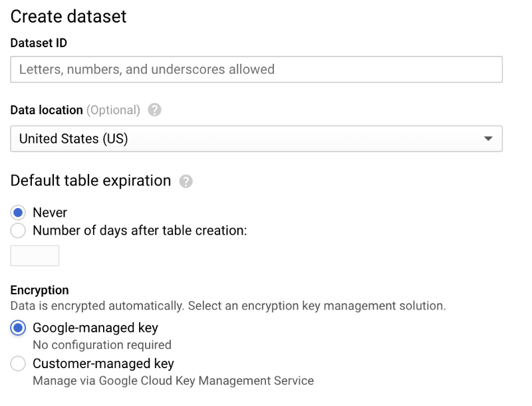This screenshot has width=532, height=406.
Task: Click the Encryption section heading
Action: click(x=39, y=290)
